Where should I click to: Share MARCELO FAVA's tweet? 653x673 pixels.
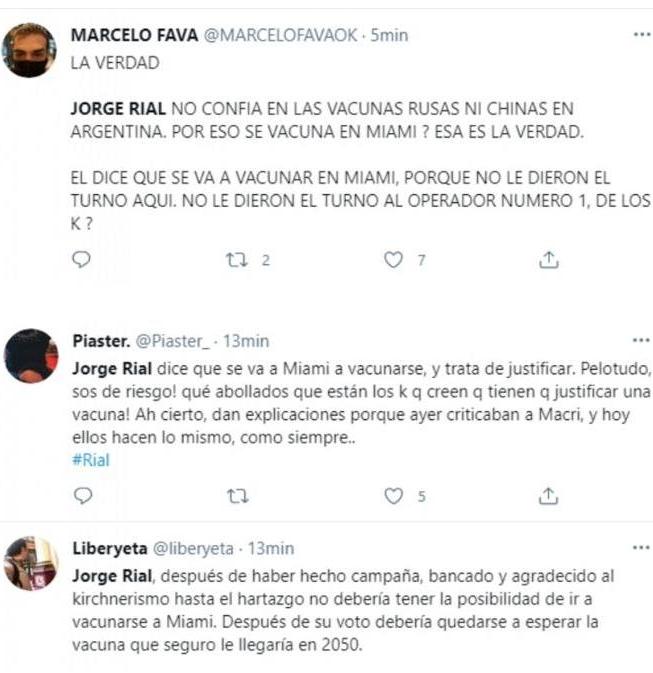pyautogui.click(x=549, y=260)
